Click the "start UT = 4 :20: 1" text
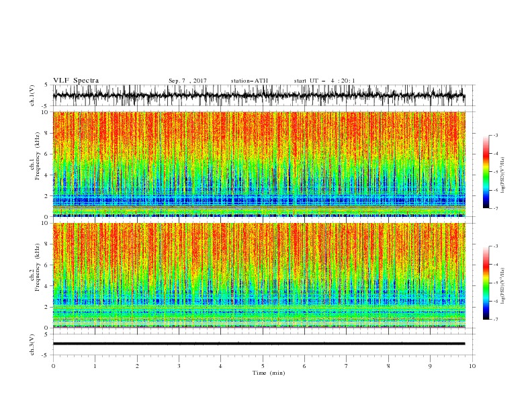The image size is (532, 411). (x=324, y=81)
